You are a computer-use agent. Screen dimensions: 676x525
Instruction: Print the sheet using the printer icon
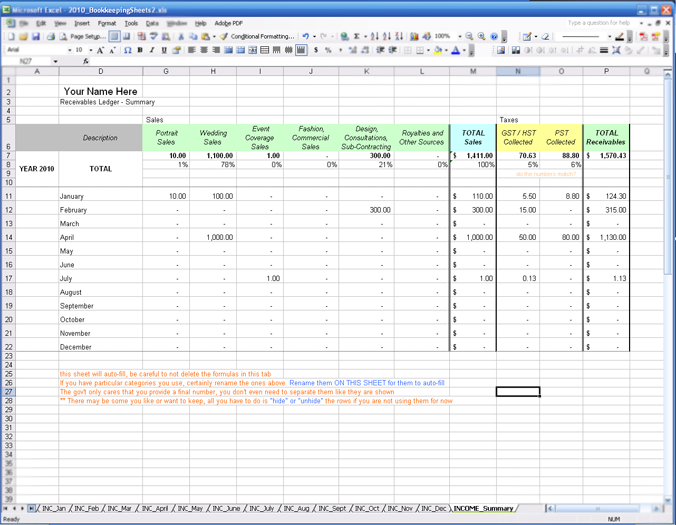pyautogui.click(x=51, y=37)
